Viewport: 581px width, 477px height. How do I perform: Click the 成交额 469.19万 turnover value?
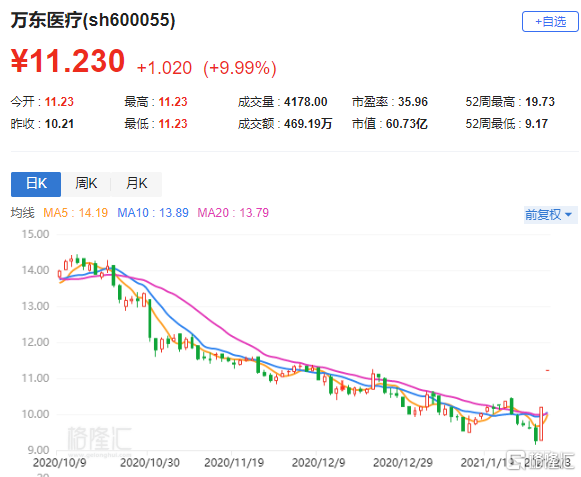285,123
